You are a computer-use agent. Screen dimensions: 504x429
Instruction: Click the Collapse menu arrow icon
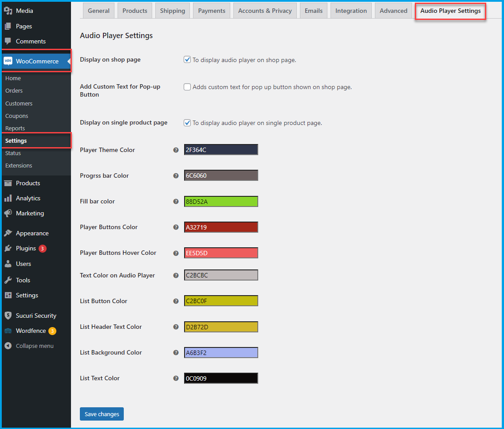pos(8,346)
